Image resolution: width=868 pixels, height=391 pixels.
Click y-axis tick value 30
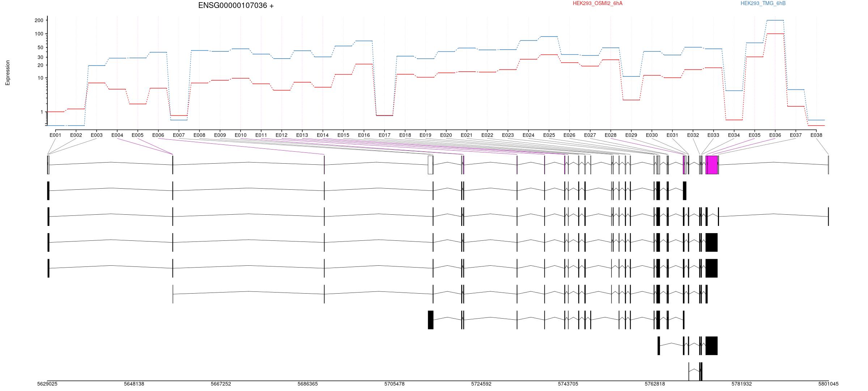coord(40,57)
